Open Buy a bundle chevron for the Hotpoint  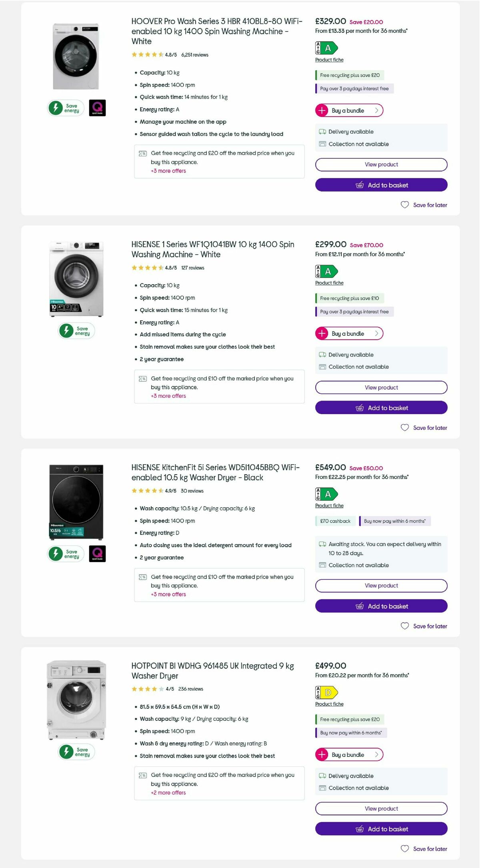[x=376, y=754]
